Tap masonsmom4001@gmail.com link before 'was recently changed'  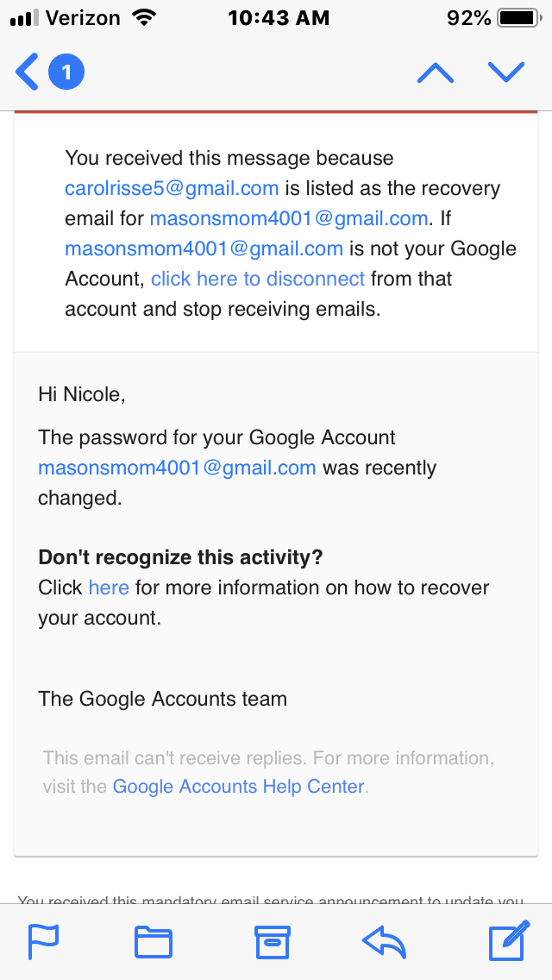[177, 468]
